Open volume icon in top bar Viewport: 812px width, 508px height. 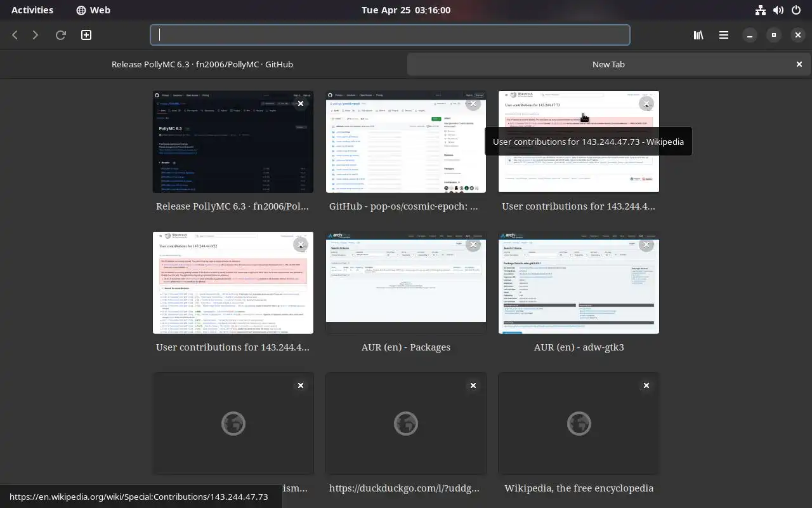(778, 10)
